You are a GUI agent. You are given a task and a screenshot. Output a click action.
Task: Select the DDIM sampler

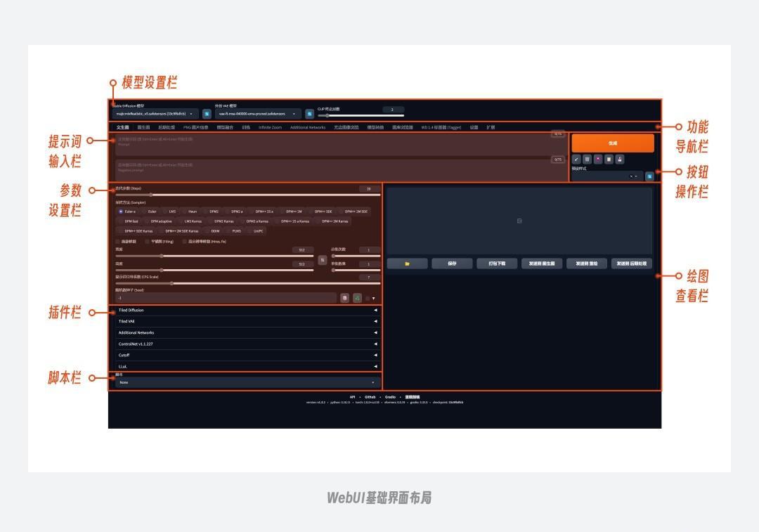point(213,231)
